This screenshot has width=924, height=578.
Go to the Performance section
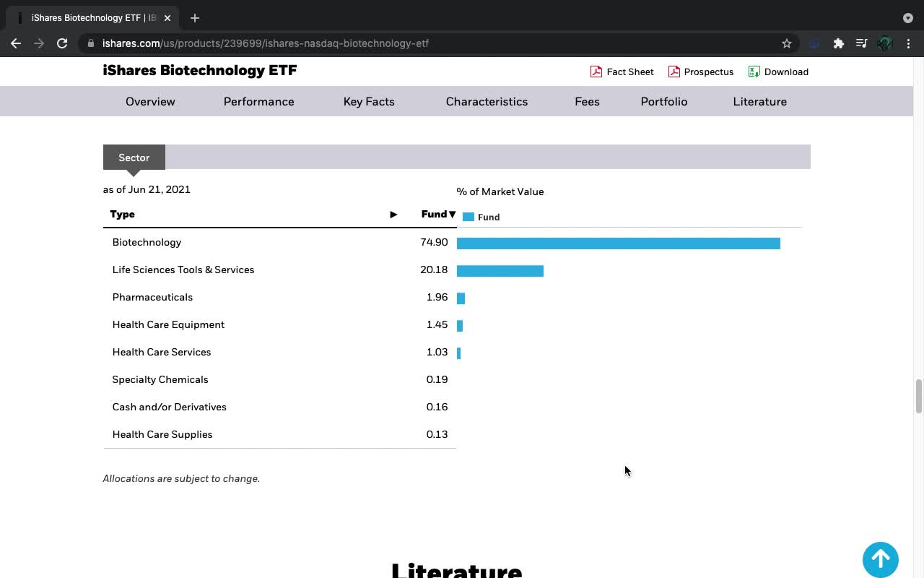coord(258,102)
